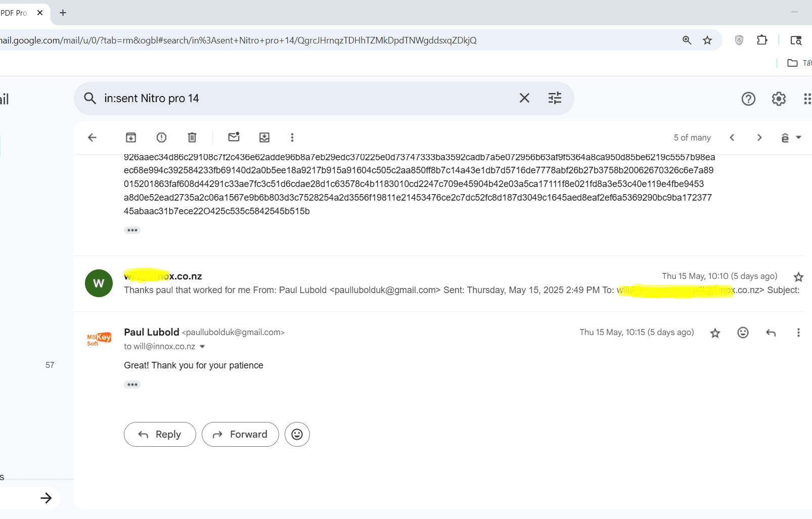This screenshot has height=519, width=812.
Task: Star the message received at 10:10
Action: [798, 277]
